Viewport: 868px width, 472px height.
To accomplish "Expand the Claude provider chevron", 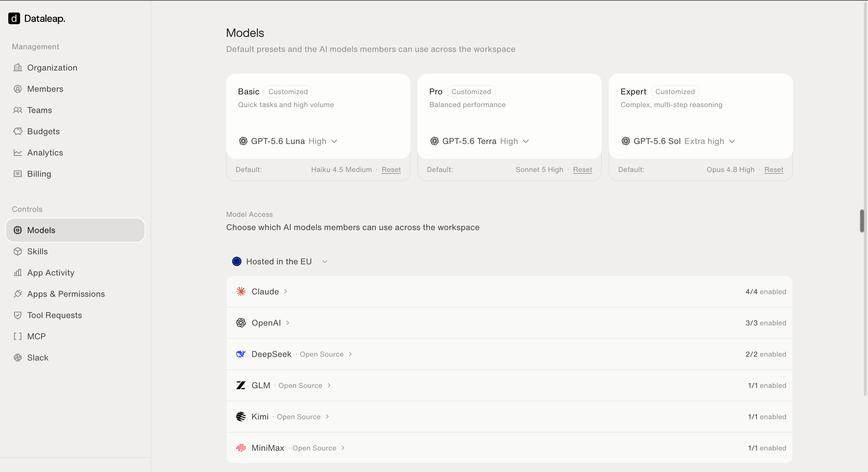I will click(x=285, y=291).
